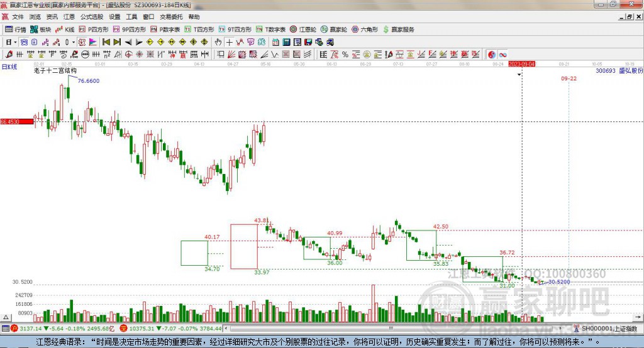Launch the 江恩轮 Gann wheel
Image resolution: width=644 pixels, height=348 pixels.
[x=303, y=30]
